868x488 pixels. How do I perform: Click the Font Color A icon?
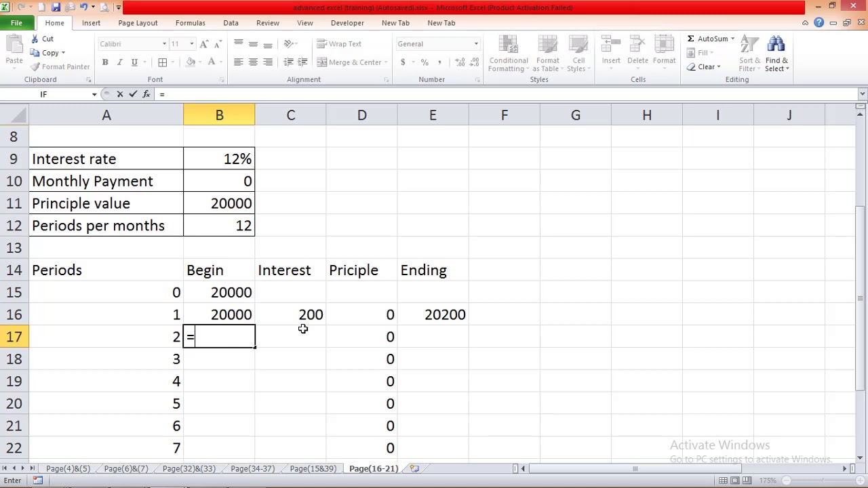click(212, 62)
